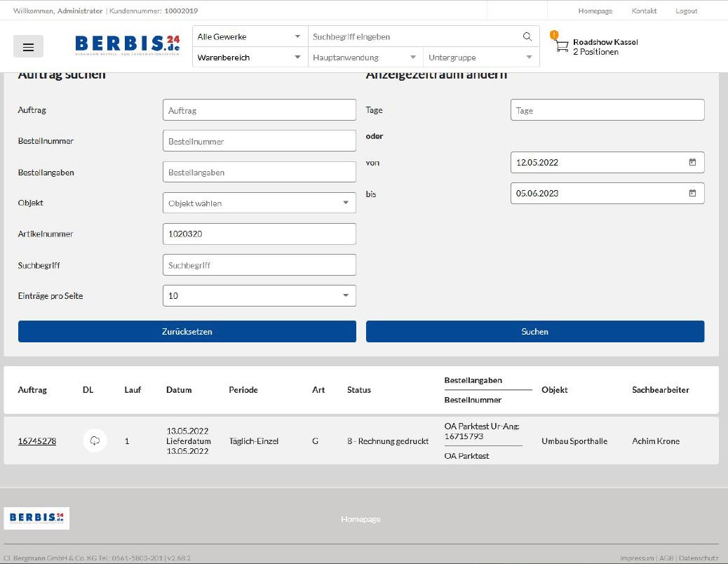Click Homepage link in footer
This screenshot has height=564, width=728.
point(360,519)
